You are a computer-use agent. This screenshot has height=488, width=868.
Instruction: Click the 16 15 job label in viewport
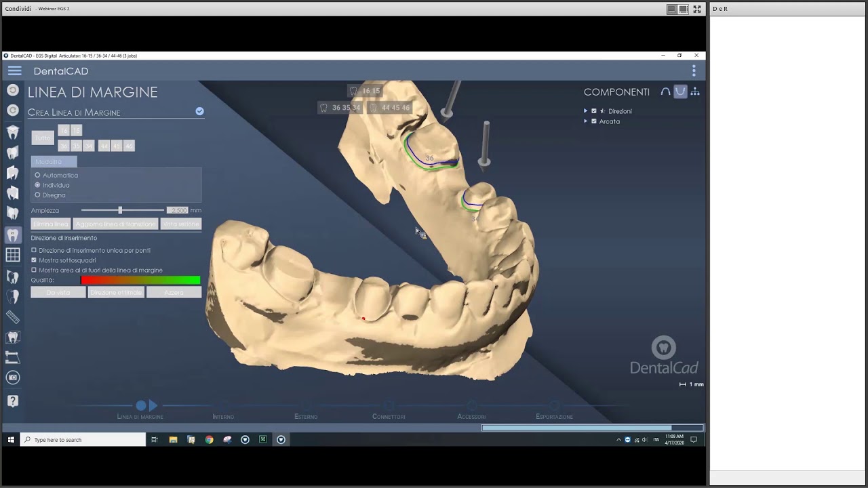pyautogui.click(x=365, y=91)
